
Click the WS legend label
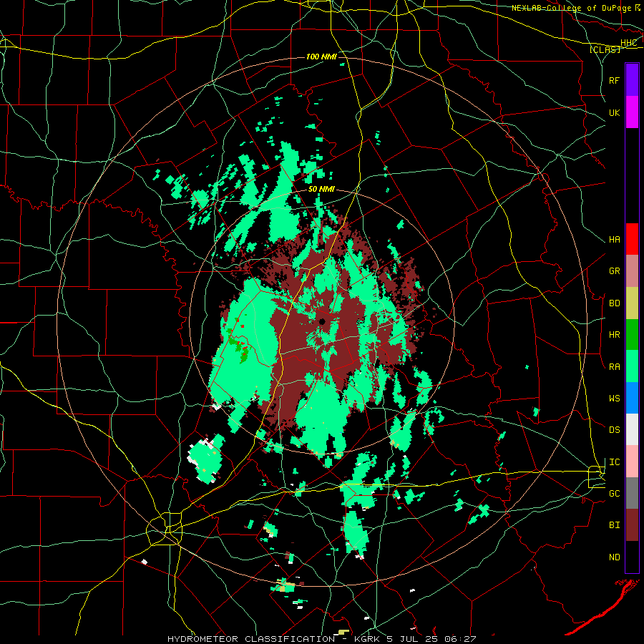pos(614,399)
